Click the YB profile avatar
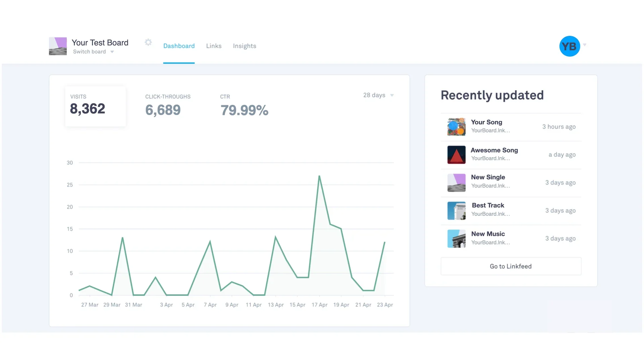The image size is (644, 362). (569, 46)
